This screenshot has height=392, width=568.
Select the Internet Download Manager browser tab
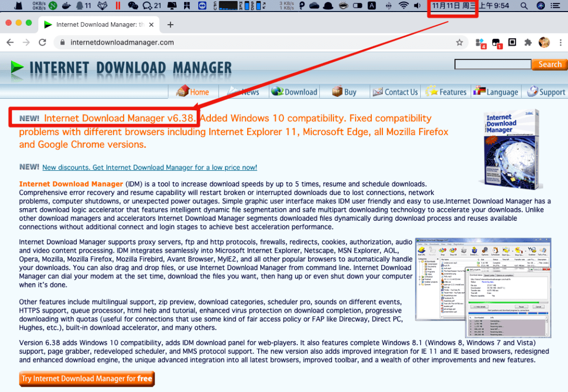pyautogui.click(x=98, y=25)
